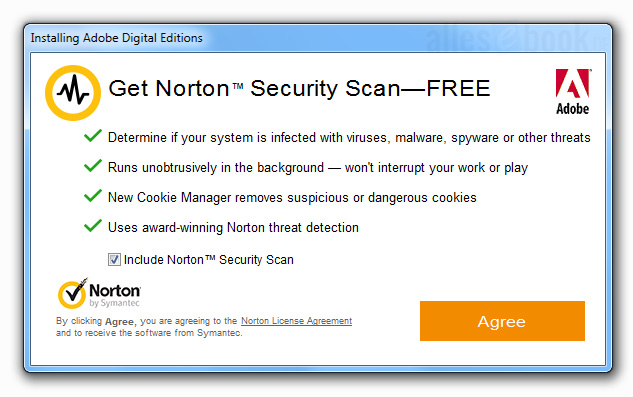Click the New Cookie Manager removes cookies text
Image resolution: width=633 pixels, height=397 pixels.
[292, 197]
